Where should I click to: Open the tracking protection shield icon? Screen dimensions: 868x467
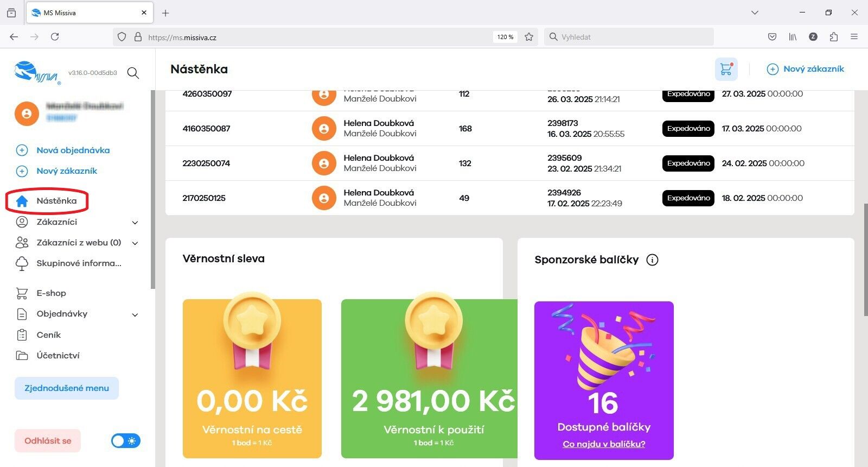tap(122, 37)
